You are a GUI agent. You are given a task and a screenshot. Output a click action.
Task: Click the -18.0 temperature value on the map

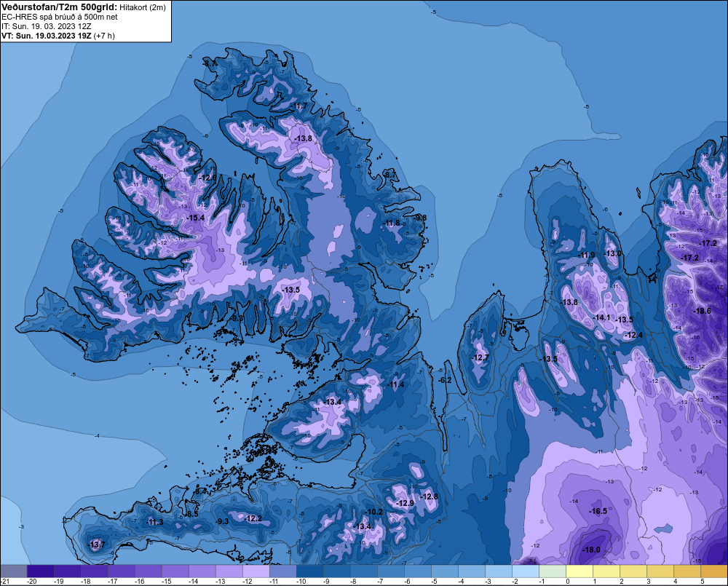pyautogui.click(x=591, y=550)
